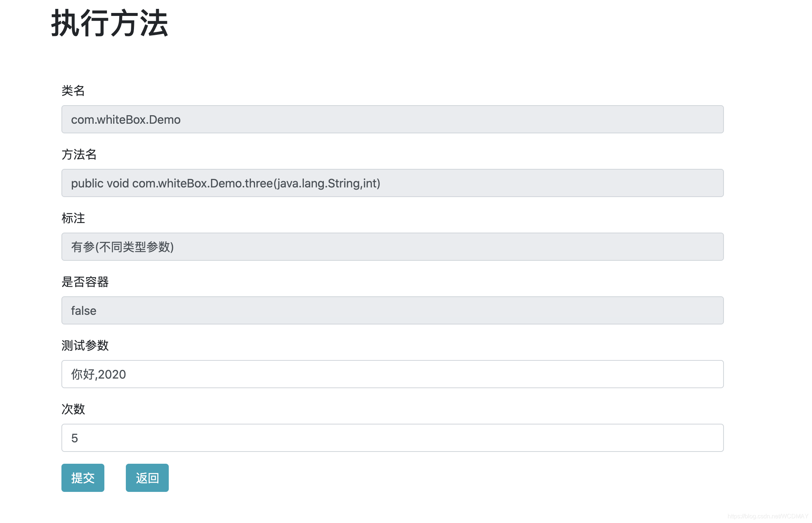Click the 方法名 label
The image size is (812, 523).
pyautogui.click(x=79, y=154)
